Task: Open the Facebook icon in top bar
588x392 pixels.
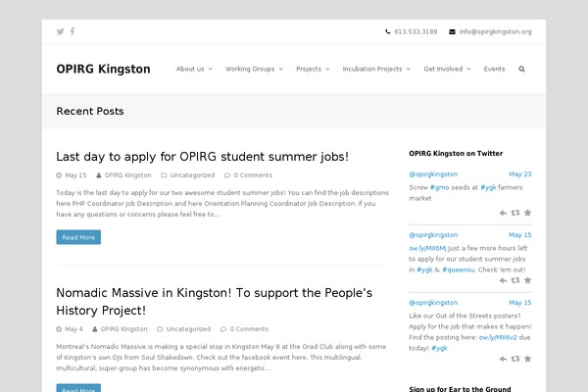Action: (73, 31)
